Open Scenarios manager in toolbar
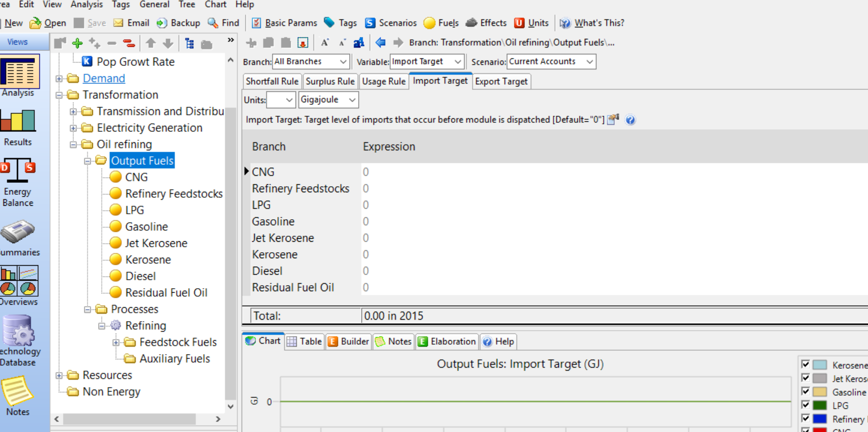868x432 pixels. tap(391, 23)
